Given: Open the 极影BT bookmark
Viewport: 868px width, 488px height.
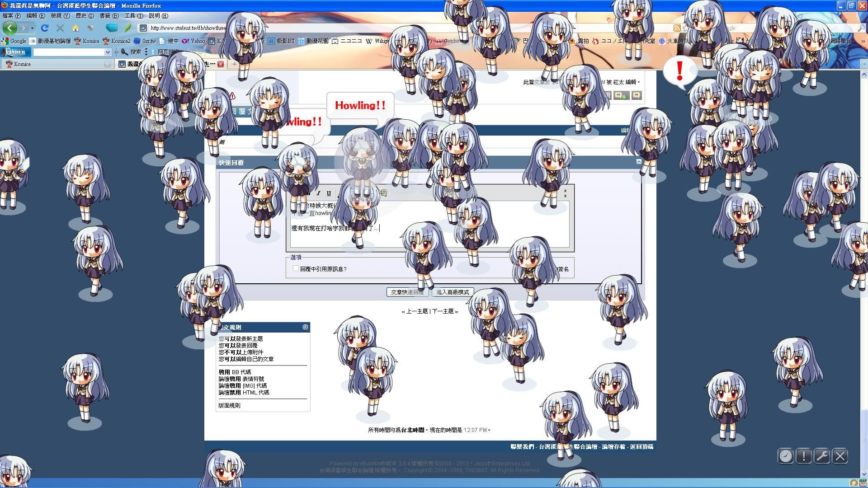Looking at the screenshot, I should coord(281,41).
